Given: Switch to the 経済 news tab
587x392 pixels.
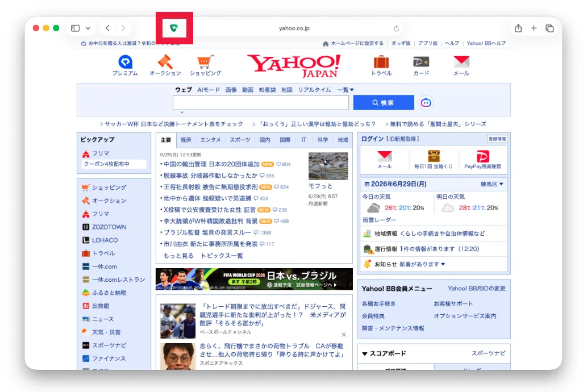Looking at the screenshot, I should click(x=186, y=140).
